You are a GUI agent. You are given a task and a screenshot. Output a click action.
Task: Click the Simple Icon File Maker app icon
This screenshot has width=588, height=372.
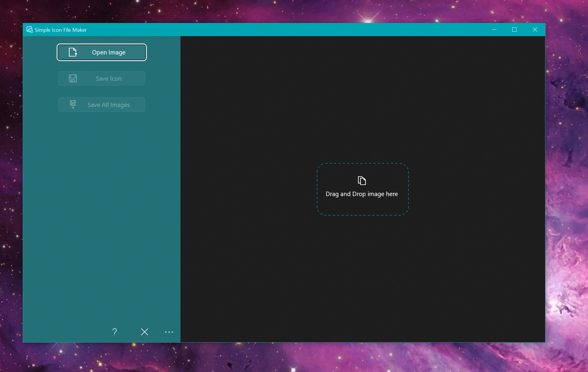(30, 30)
